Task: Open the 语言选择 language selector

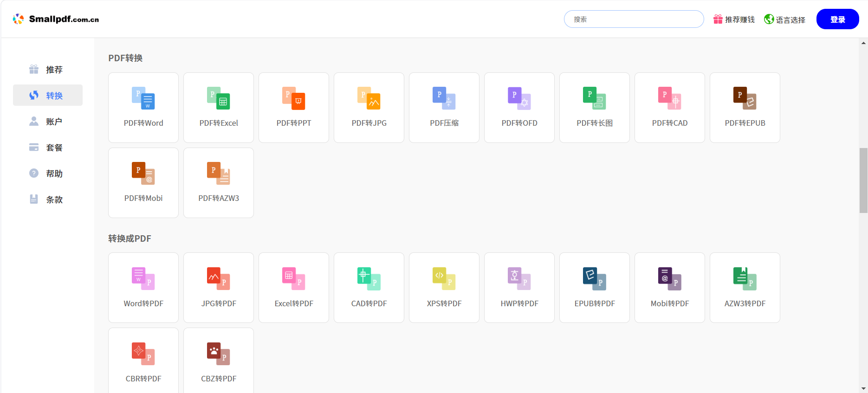Action: click(784, 19)
